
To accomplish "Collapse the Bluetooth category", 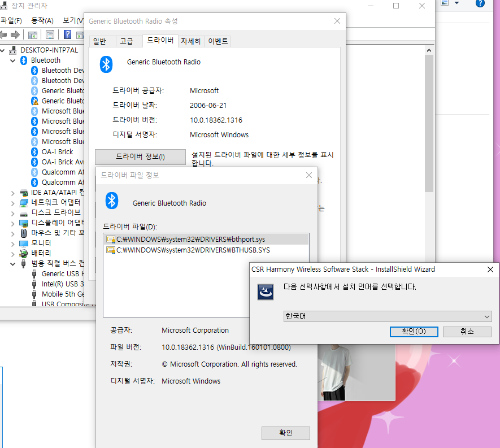I will [x=13, y=60].
